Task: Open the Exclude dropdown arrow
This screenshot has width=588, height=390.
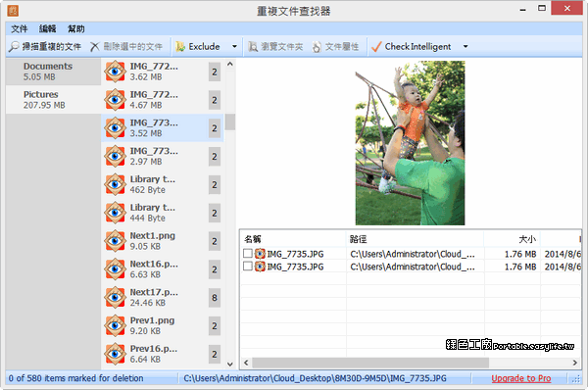Action: pos(235,46)
